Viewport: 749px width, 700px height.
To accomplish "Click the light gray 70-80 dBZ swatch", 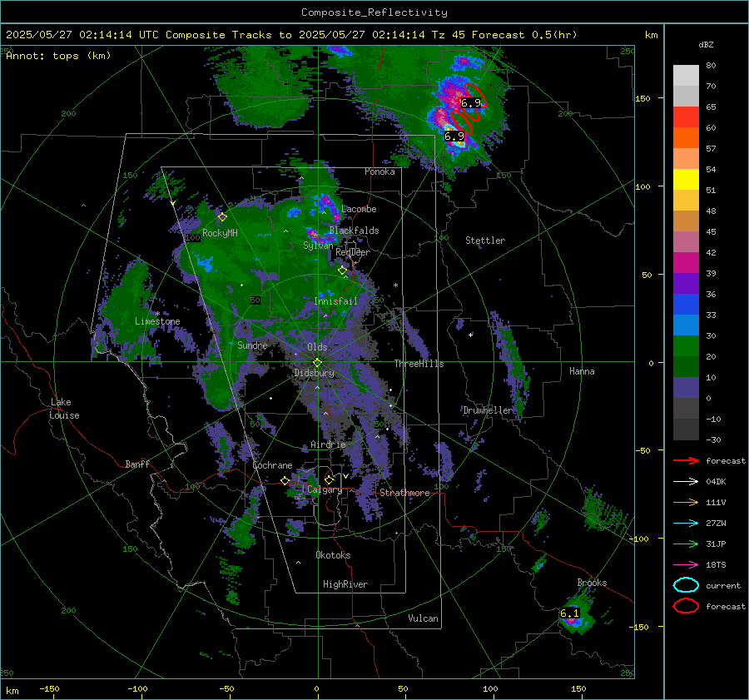I will pos(686,76).
